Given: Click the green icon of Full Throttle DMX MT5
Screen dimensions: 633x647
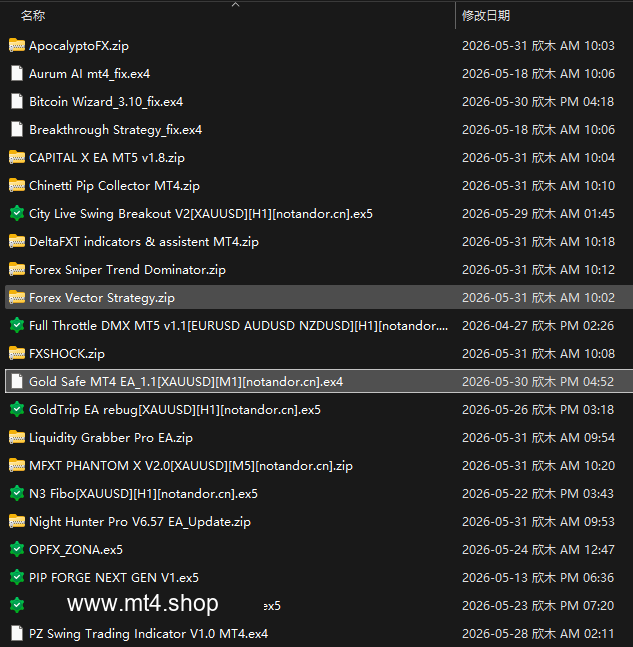Looking at the screenshot, I should pos(17,326).
